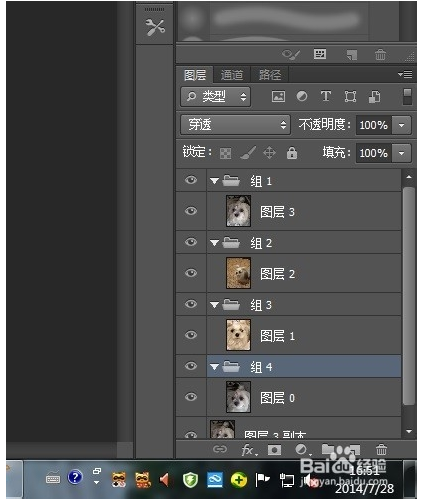Click layers panel scrollbar thumb
The width and height of the screenshot is (430, 503).
click(409, 296)
